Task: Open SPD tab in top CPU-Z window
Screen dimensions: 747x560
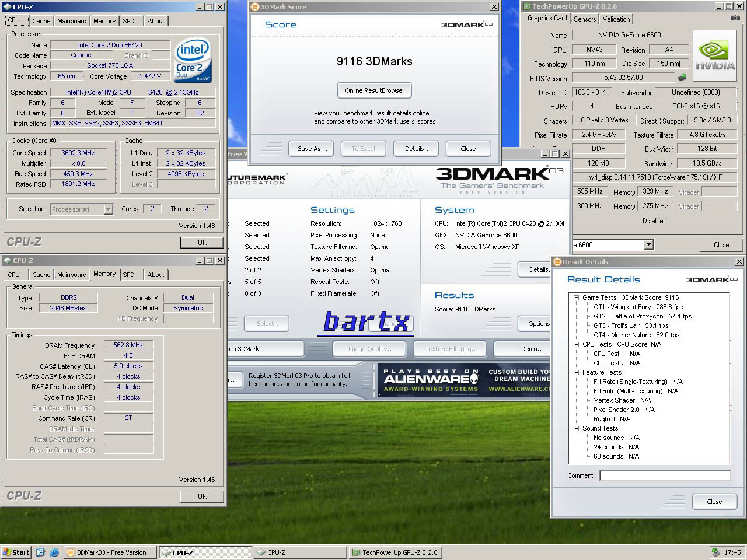Action: pyautogui.click(x=128, y=21)
